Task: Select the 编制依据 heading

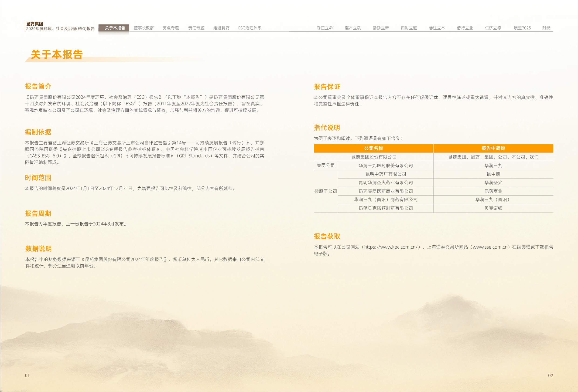Action: click(x=38, y=132)
